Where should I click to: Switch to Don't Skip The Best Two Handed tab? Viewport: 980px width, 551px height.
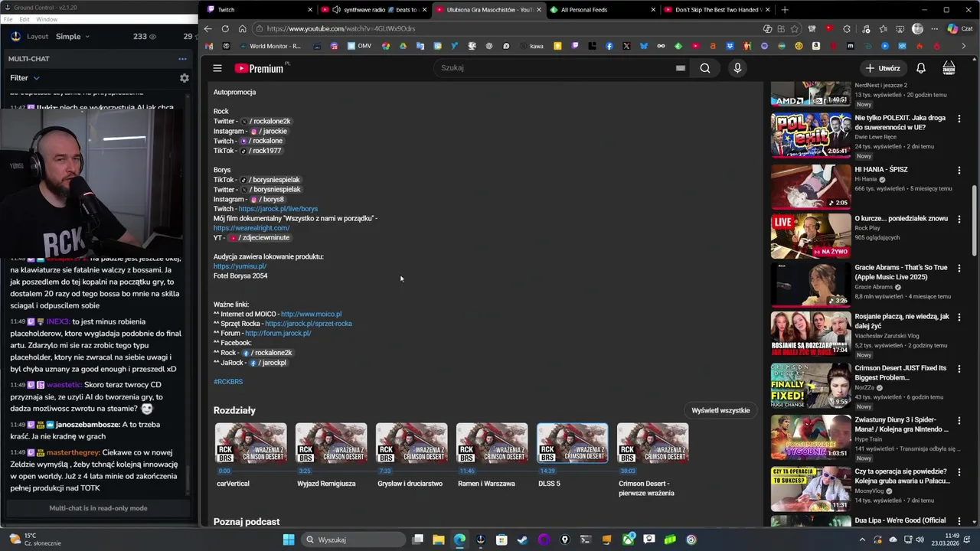click(717, 10)
